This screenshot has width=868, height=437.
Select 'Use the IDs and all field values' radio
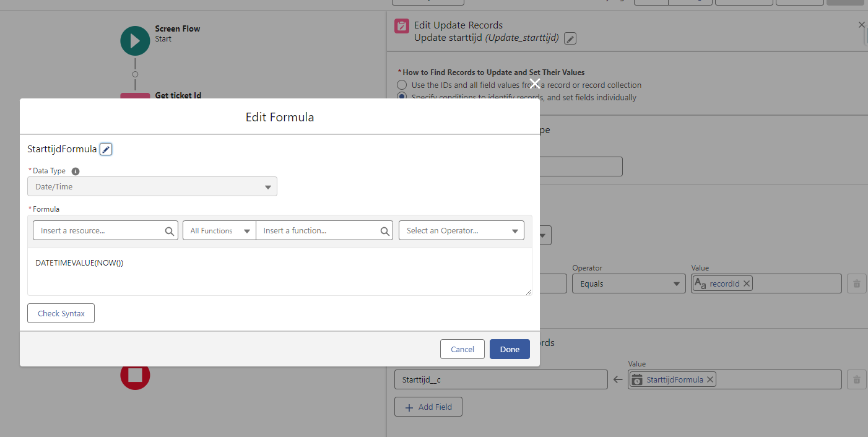(402, 85)
